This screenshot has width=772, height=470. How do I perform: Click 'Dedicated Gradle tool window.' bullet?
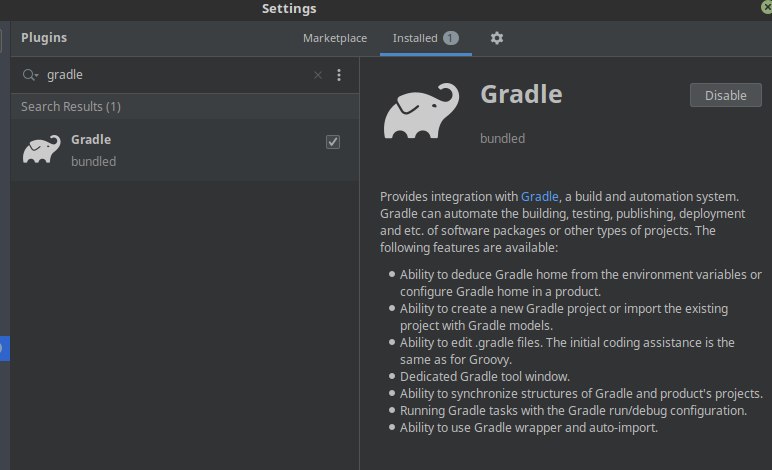[485, 376]
